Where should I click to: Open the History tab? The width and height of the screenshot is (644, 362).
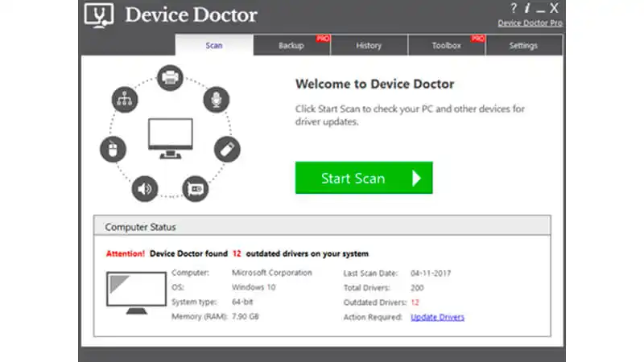[x=369, y=46]
